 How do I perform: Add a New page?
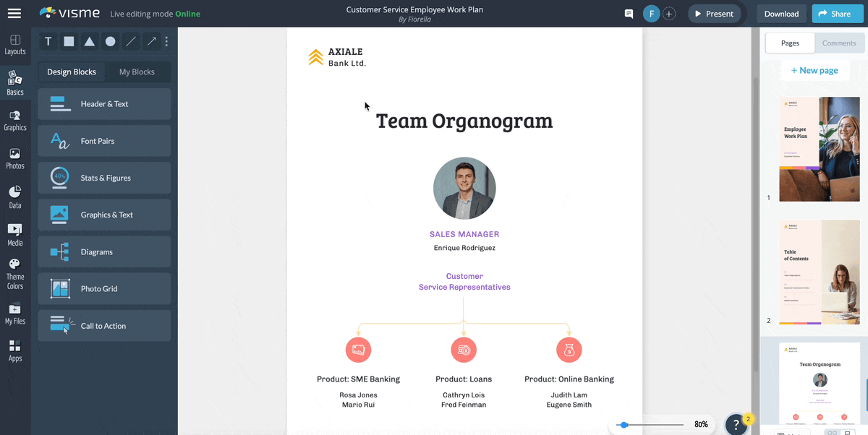click(814, 71)
